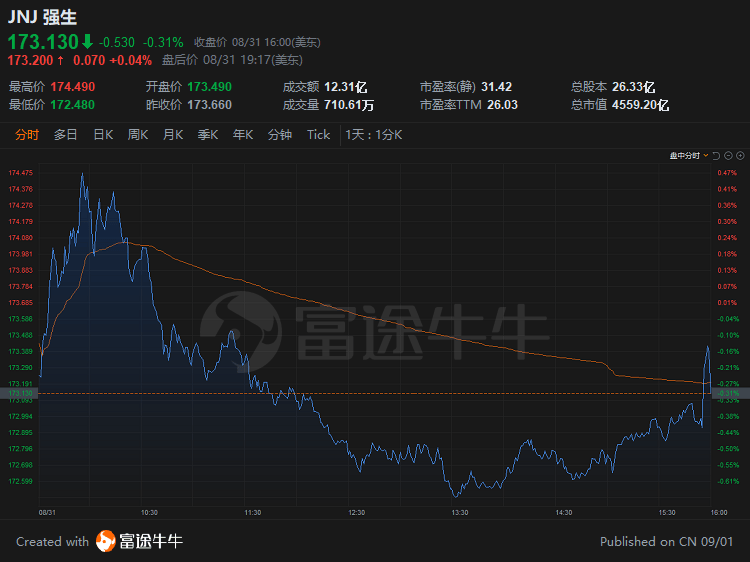Switch to the 日K tab
This screenshot has height=562, width=750.
pos(103,135)
